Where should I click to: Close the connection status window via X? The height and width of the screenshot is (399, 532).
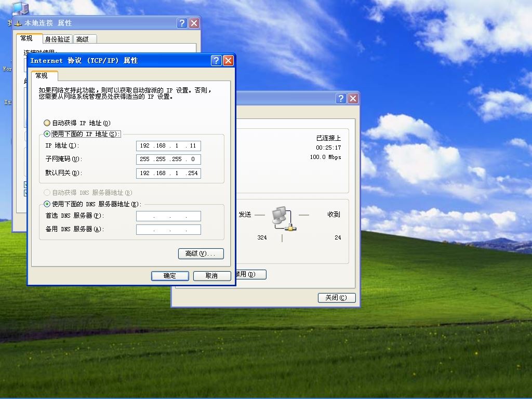pyautogui.click(x=353, y=98)
